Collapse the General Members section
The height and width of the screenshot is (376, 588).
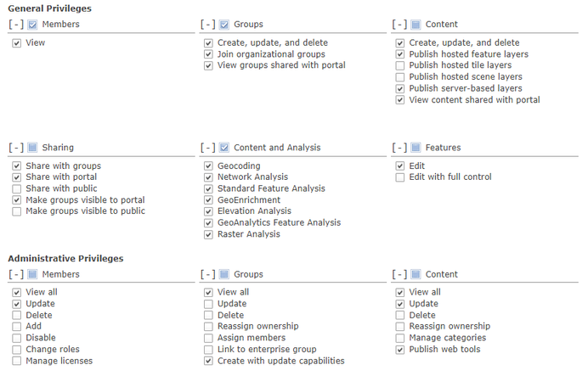[16, 25]
